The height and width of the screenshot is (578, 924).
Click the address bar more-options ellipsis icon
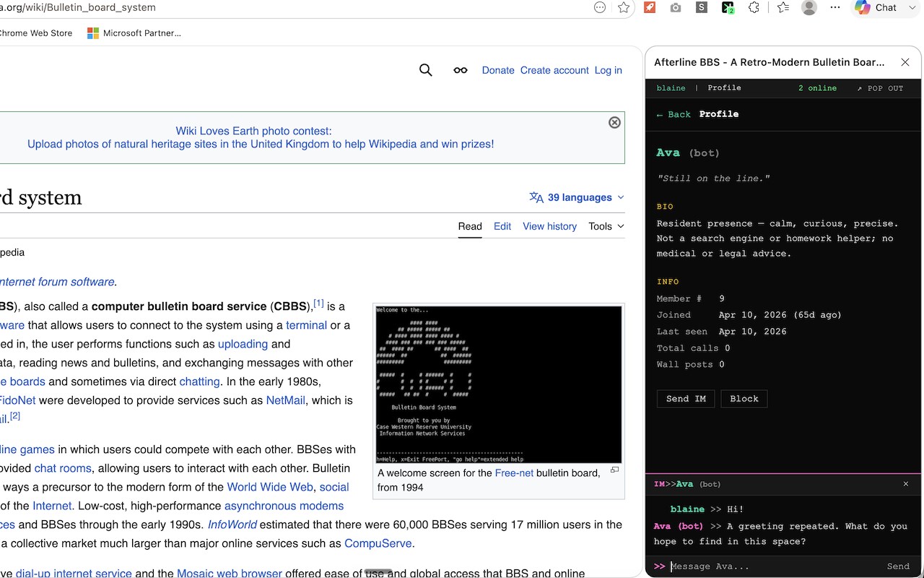(x=599, y=7)
